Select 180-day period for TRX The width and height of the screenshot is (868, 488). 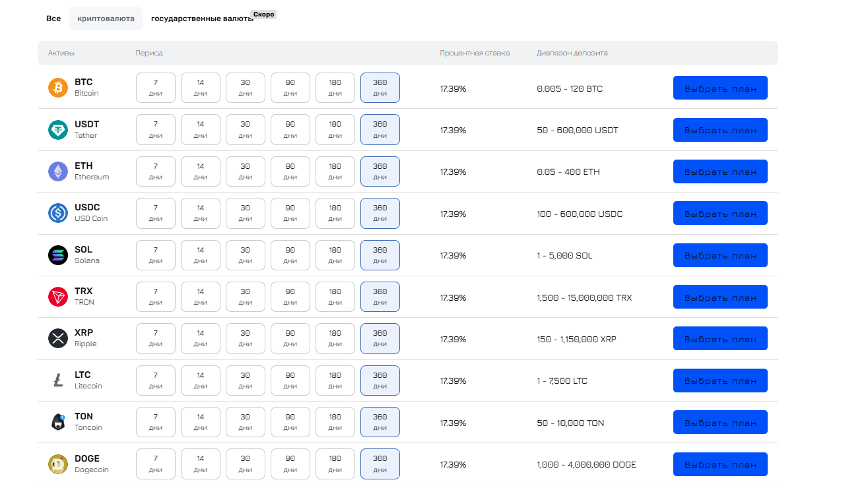335,297
